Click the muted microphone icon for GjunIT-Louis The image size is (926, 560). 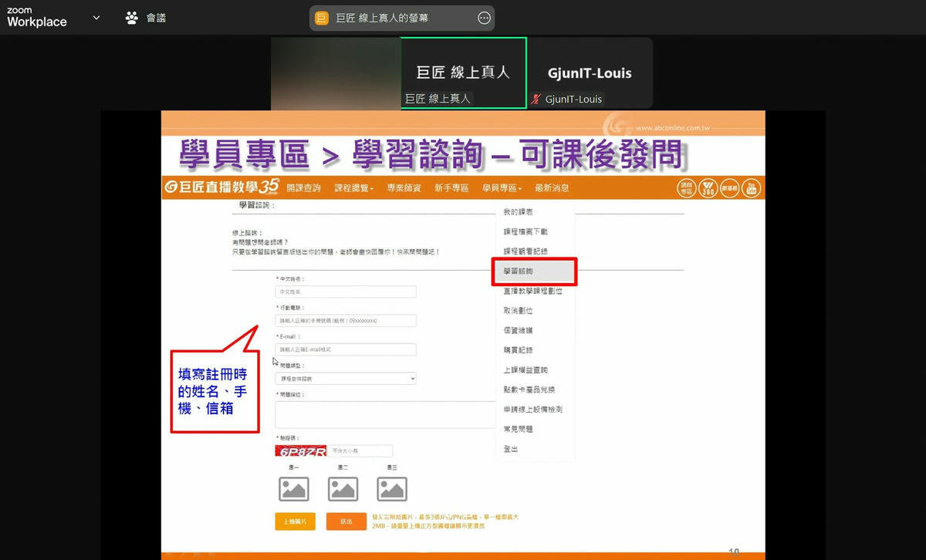(536, 99)
